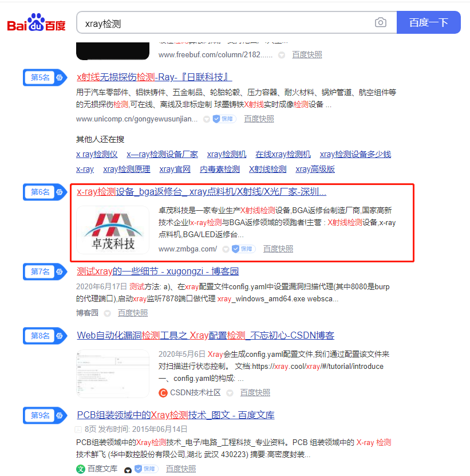Click the 8页 发布时间: 2015年06月14日 text

point(136,429)
